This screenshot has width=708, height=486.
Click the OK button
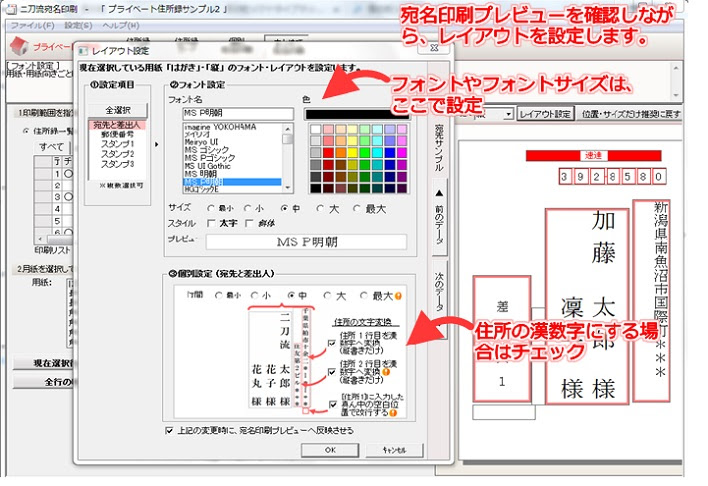[330, 450]
